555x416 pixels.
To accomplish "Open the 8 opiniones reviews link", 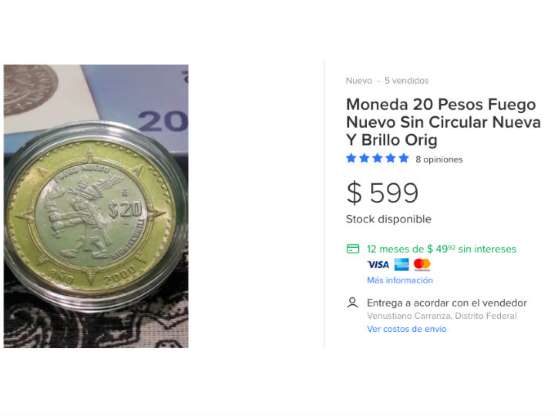I will (x=439, y=159).
